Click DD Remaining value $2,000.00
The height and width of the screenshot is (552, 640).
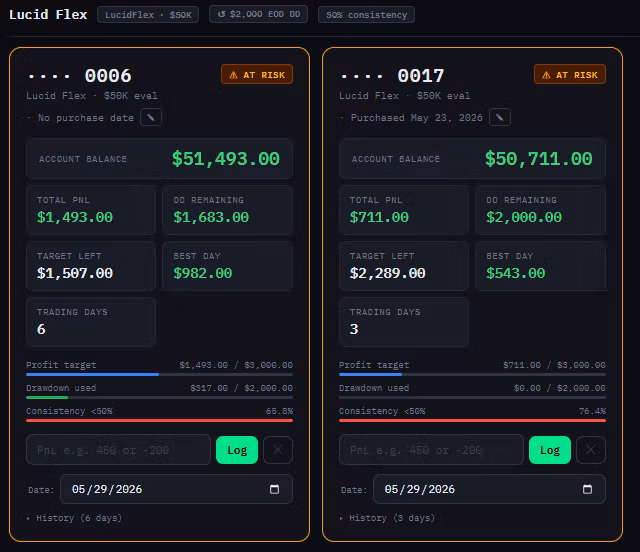click(524, 217)
